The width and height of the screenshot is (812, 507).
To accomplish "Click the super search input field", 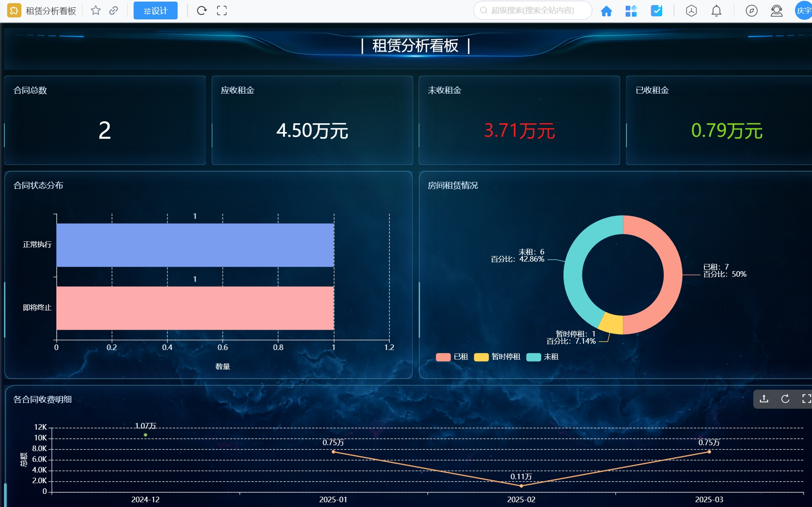I will point(532,11).
